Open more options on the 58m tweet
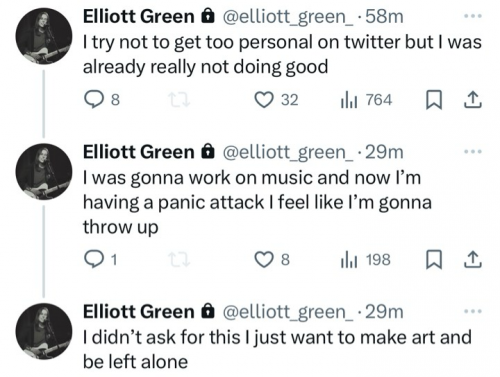The width and height of the screenshot is (500, 377). click(x=473, y=16)
